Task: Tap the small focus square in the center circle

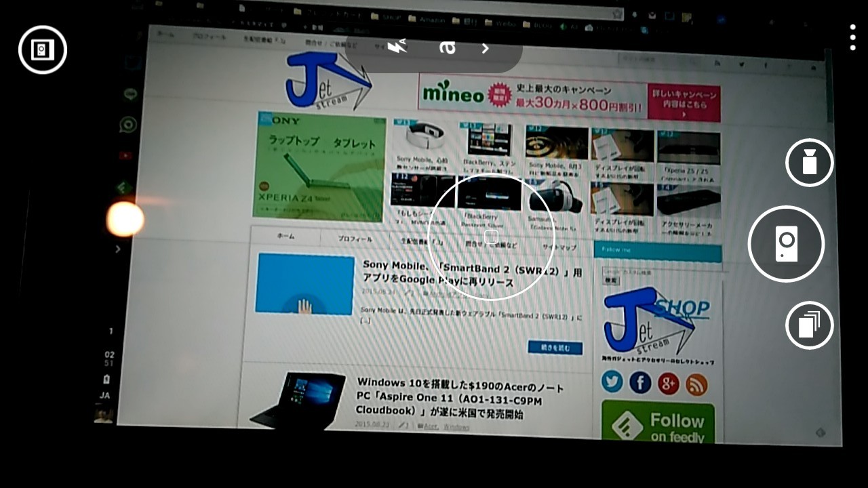Action: click(492, 237)
